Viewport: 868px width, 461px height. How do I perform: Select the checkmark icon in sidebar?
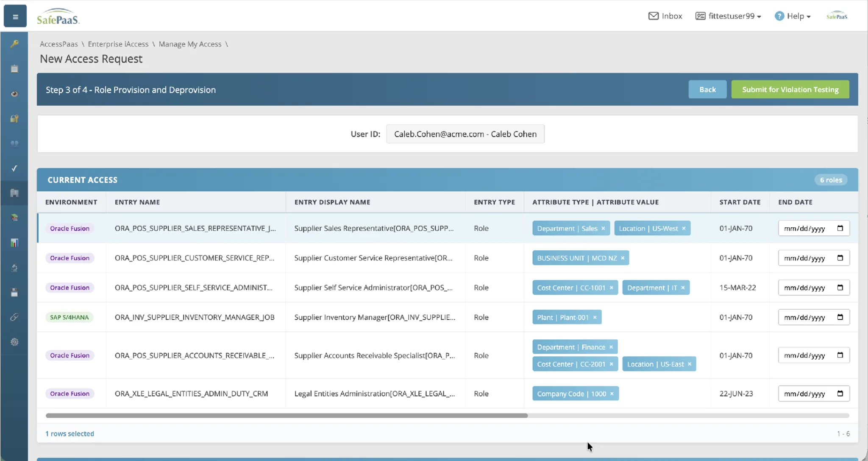[x=14, y=168]
